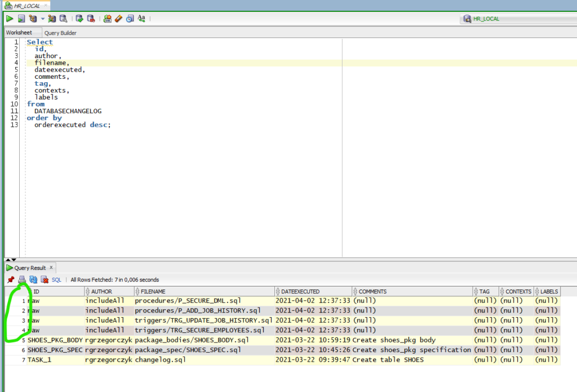
Task: Click the SQL link in result toolbar
Action: click(56, 280)
